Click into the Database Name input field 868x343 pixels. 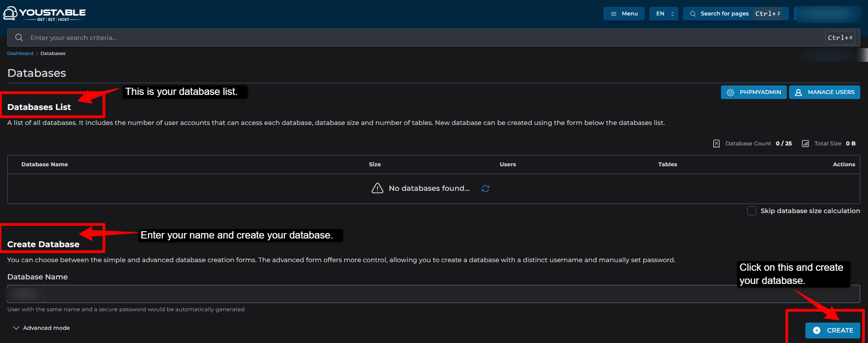[434, 294]
